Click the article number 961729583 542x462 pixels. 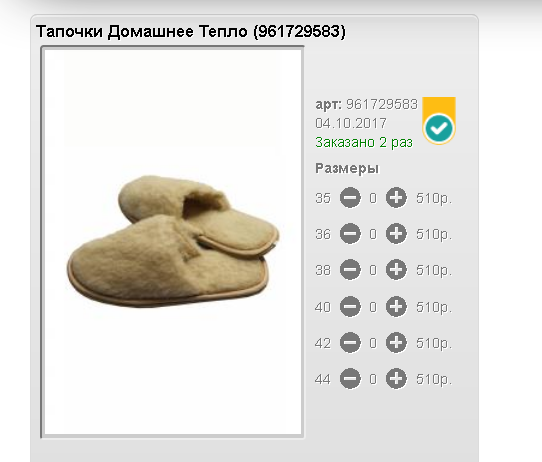pyautogui.click(x=382, y=104)
